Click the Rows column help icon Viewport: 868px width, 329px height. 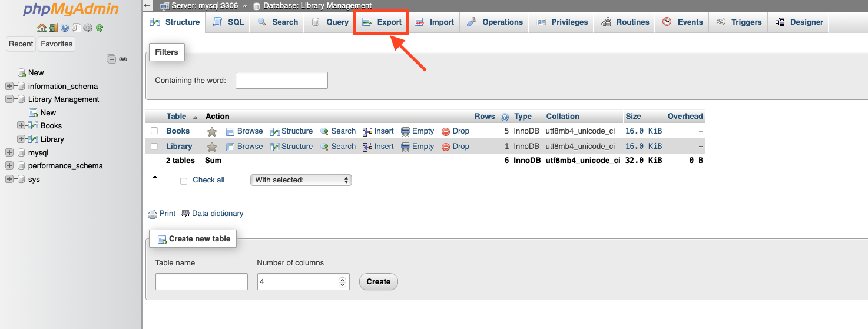(504, 117)
